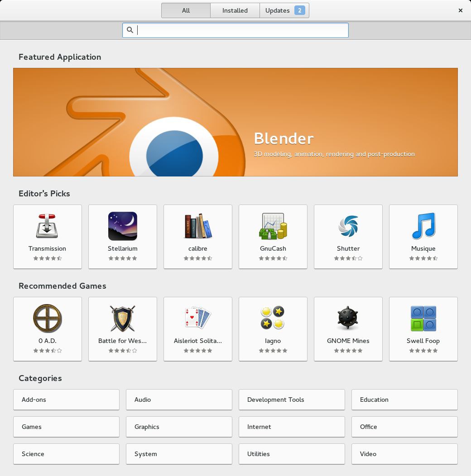Viewport: 471px width, 476px height.
Task: Open the Graphics category
Action: tap(179, 427)
